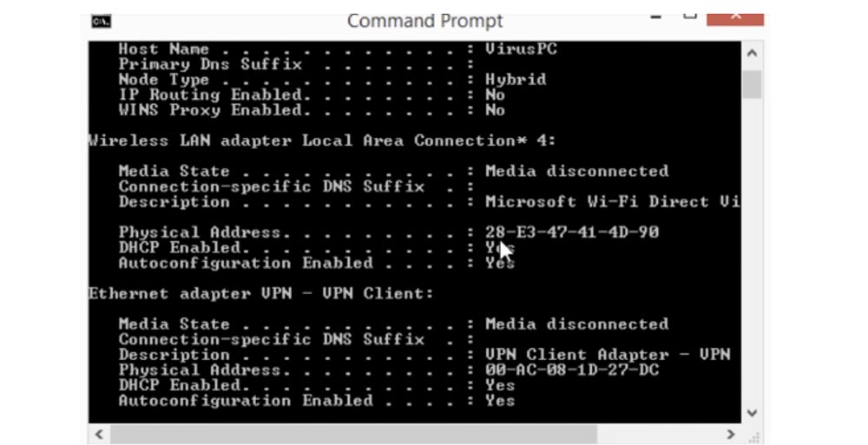This screenshot has height=445, width=868.
Task: Click the Hybrid node type value
Action: 516,80
